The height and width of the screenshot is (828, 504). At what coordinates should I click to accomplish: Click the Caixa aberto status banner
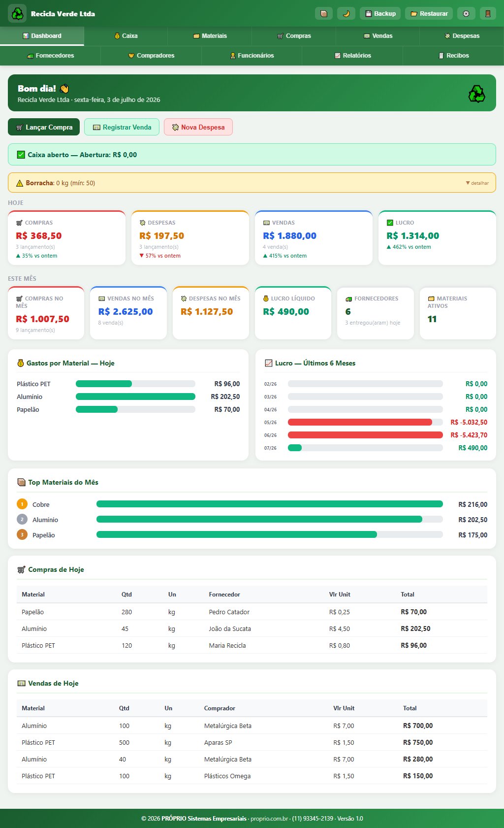click(252, 155)
